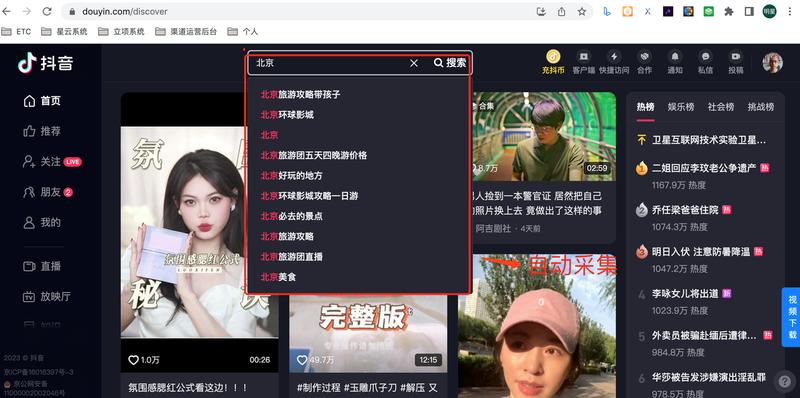This screenshot has height=398, width=800.
Task: Bookmark this page with star icon
Action: tap(582, 11)
